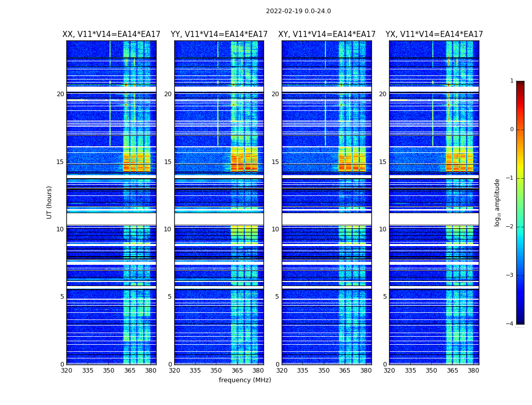
Task: Click the XX, V11*V14=EA14*EA17 panel title
Action: tap(111, 34)
